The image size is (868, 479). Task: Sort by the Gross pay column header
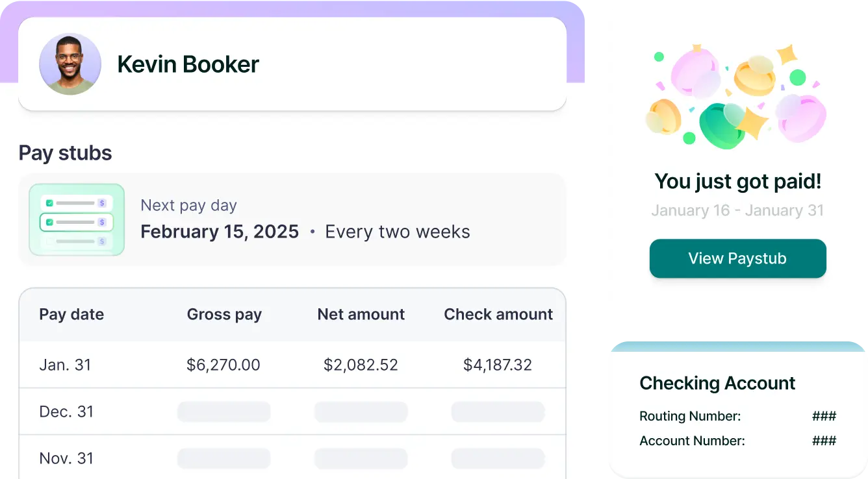(224, 315)
